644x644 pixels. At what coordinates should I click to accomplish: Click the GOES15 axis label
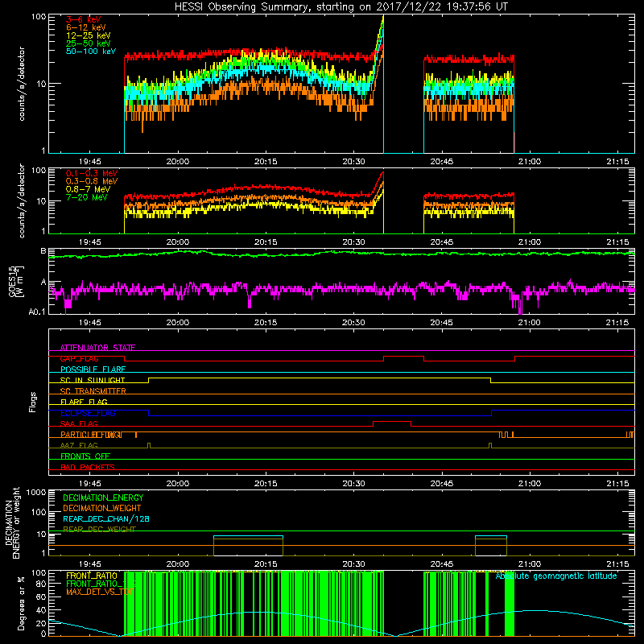[13, 281]
